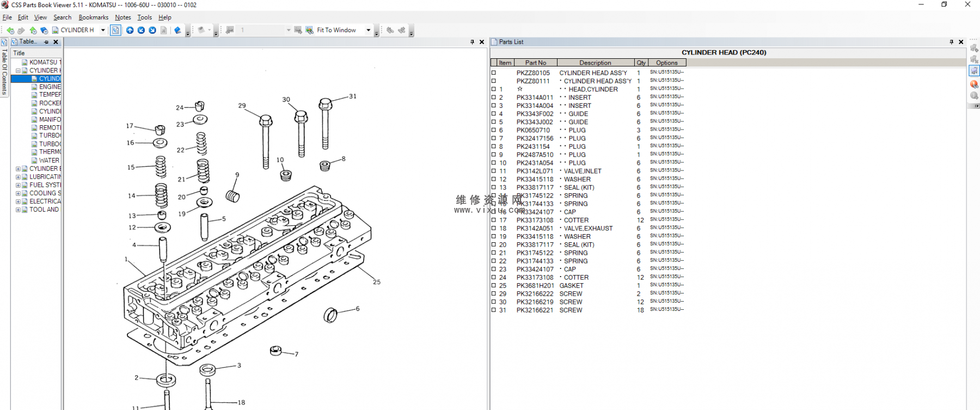Image resolution: width=980 pixels, height=410 pixels.
Task: Click the green up-level arrow icon
Action: pos(33,30)
